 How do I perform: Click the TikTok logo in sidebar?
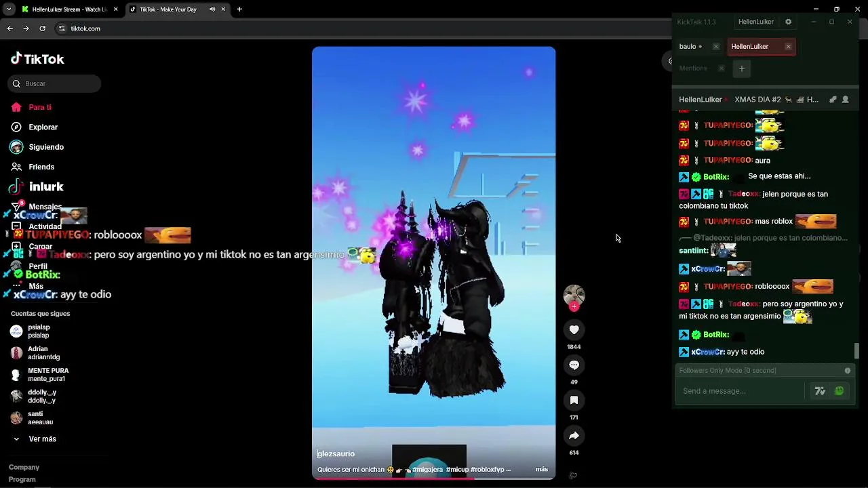click(x=37, y=59)
